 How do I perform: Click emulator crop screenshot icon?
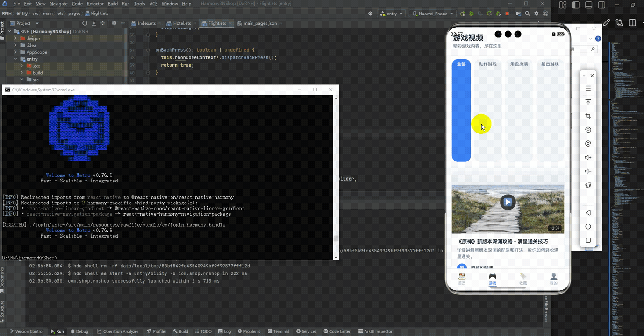click(x=588, y=116)
